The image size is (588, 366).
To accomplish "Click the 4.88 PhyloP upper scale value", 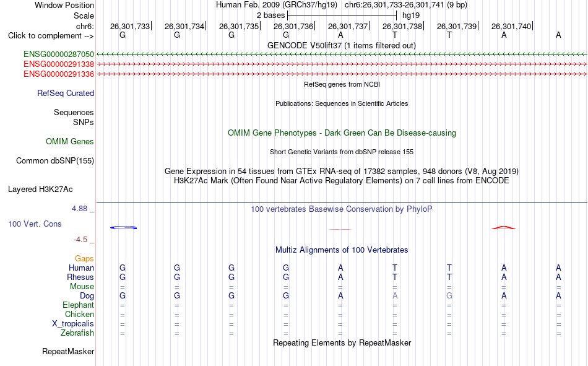I will click(x=79, y=209).
